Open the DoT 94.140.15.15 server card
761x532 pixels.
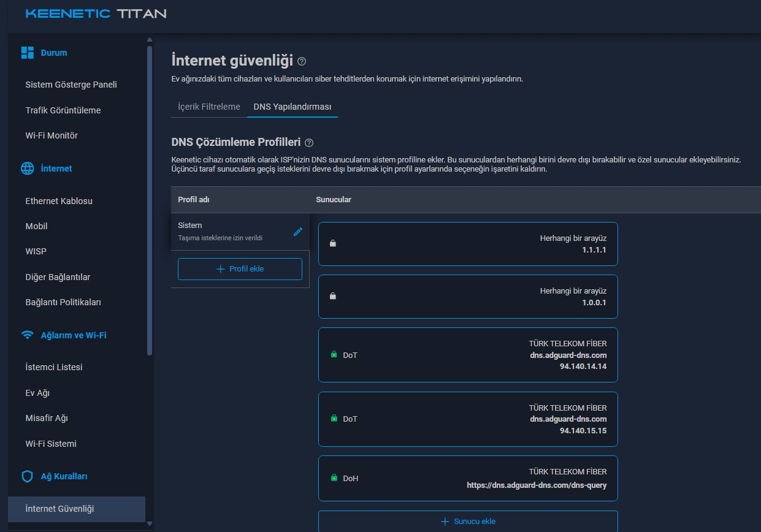468,419
